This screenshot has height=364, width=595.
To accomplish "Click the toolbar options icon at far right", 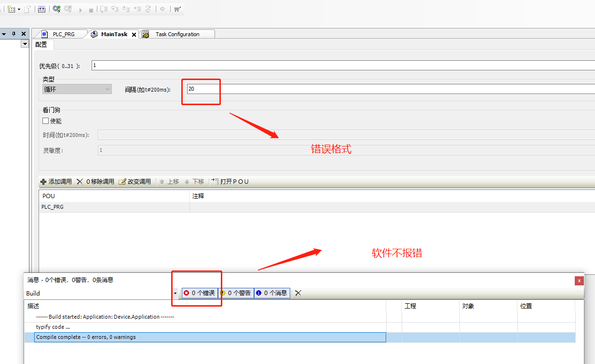I will click(177, 9).
